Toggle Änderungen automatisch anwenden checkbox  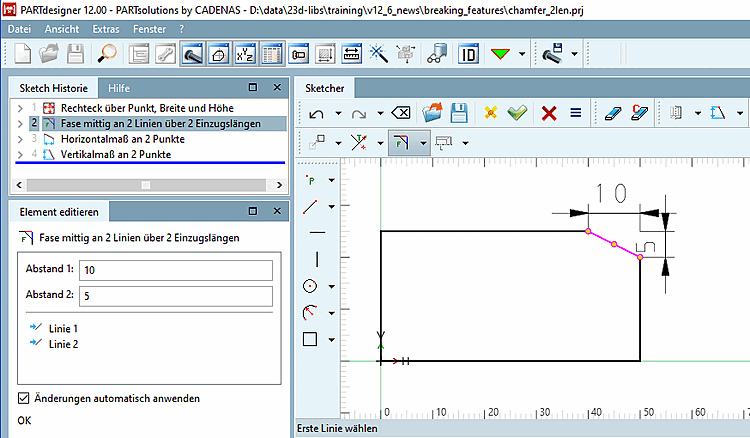(23, 398)
